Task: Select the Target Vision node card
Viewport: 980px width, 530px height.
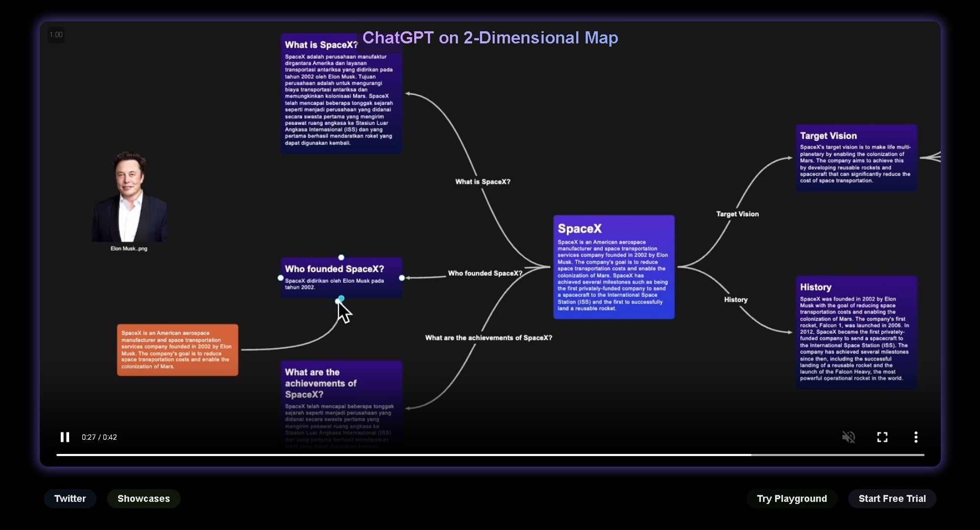Action: (857, 158)
